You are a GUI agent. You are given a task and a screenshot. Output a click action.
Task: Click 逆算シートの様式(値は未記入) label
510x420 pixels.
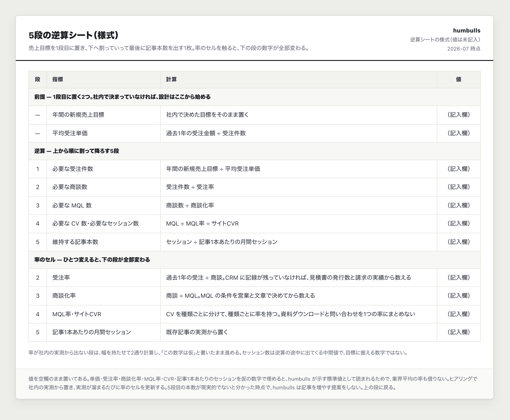click(x=445, y=39)
